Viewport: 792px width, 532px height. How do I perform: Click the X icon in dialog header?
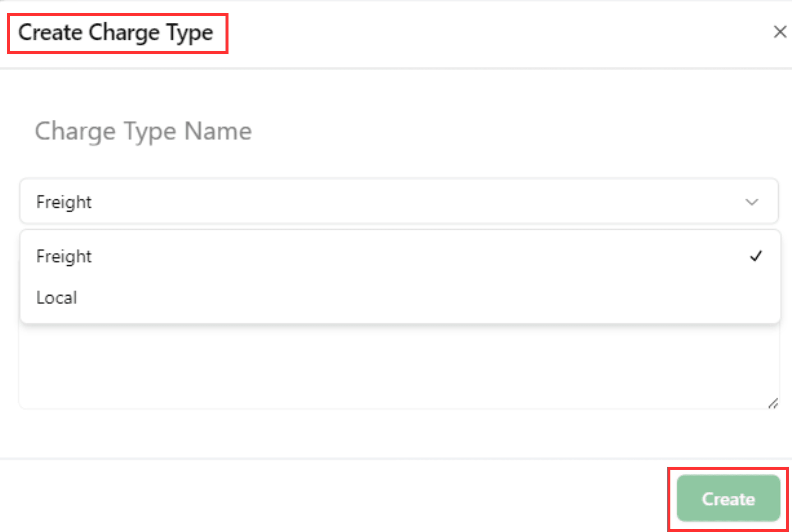pyautogui.click(x=780, y=32)
